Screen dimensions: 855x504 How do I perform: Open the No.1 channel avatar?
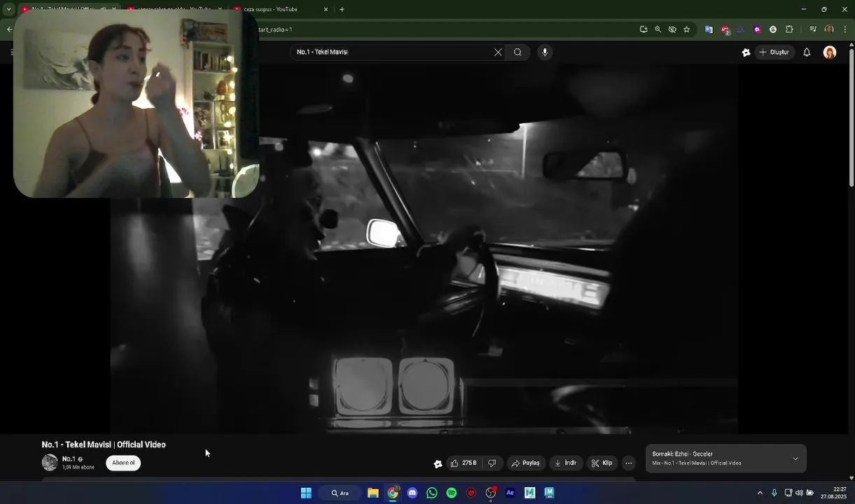[50, 463]
